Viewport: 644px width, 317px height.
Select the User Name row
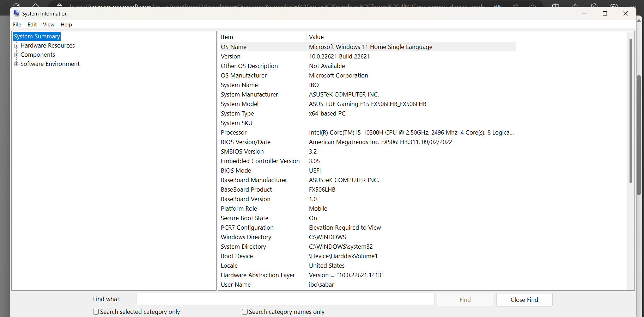coord(368,285)
